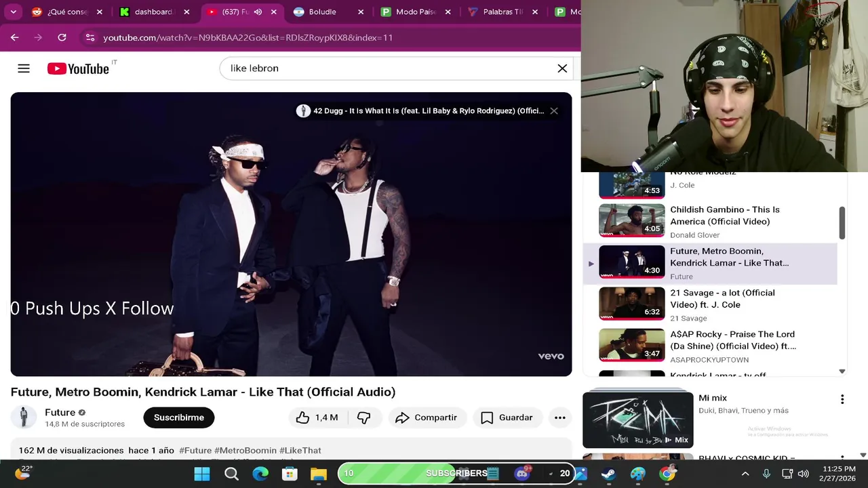Open the more actions three-dot menu
Image resolution: width=868 pixels, height=488 pixels.
tap(559, 418)
